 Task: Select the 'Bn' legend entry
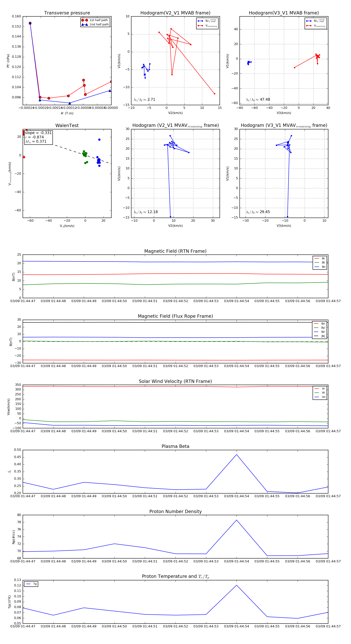(320, 267)
